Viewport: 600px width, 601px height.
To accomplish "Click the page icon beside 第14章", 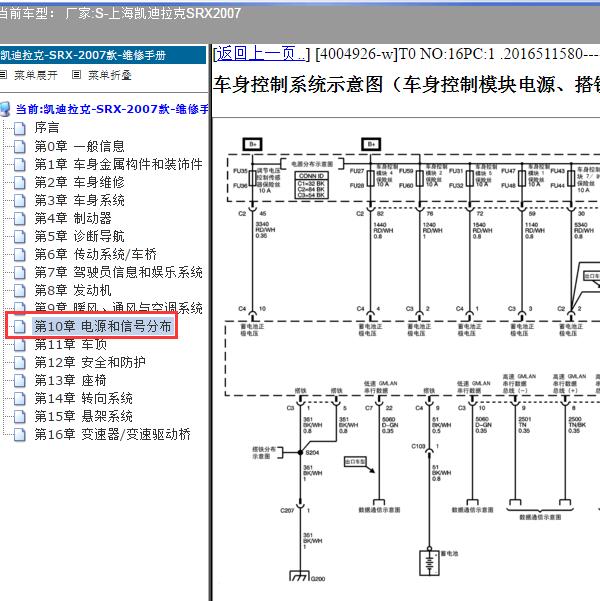I will coord(20,399).
